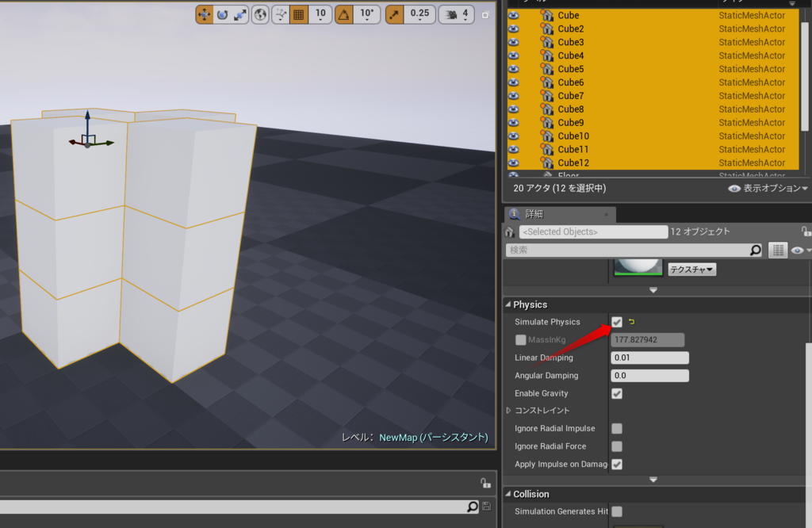The height and width of the screenshot is (528, 812).
Task: Click bottom panel search magnifier icon
Action: click(x=473, y=507)
